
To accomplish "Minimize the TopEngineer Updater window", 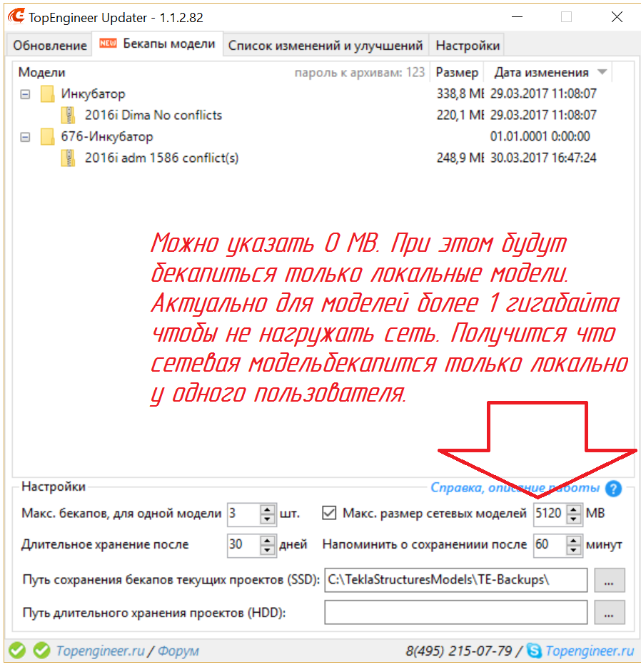I will pyautogui.click(x=517, y=17).
